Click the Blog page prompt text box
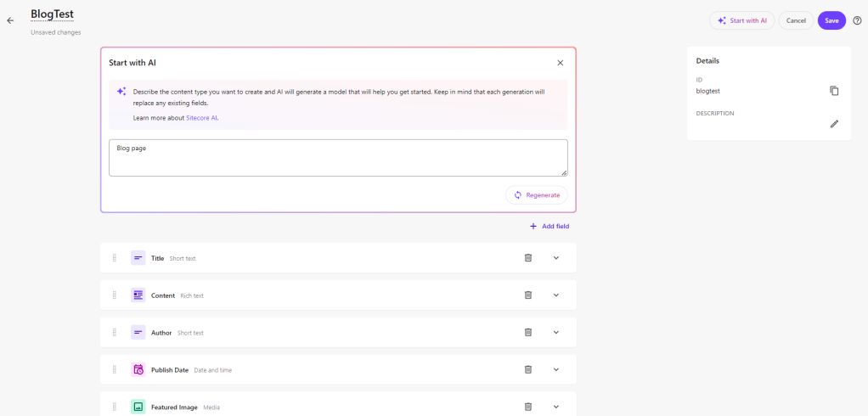This screenshot has width=868, height=416. 338,158
